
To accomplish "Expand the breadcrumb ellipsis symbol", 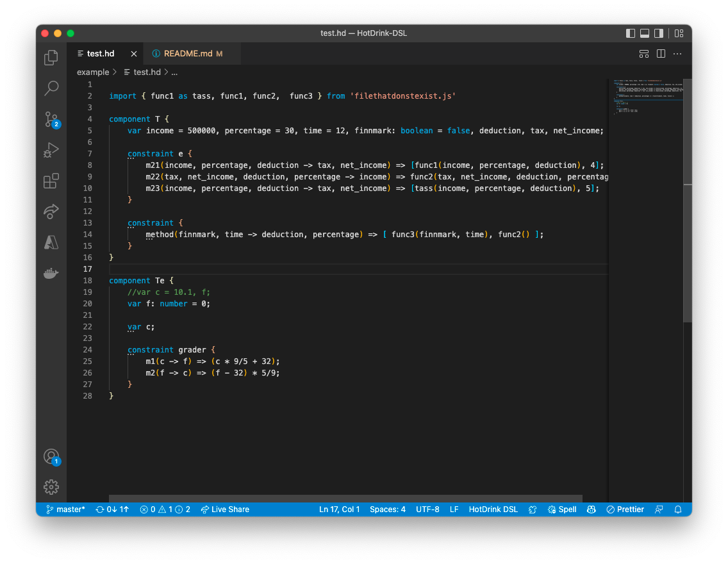I will (174, 72).
